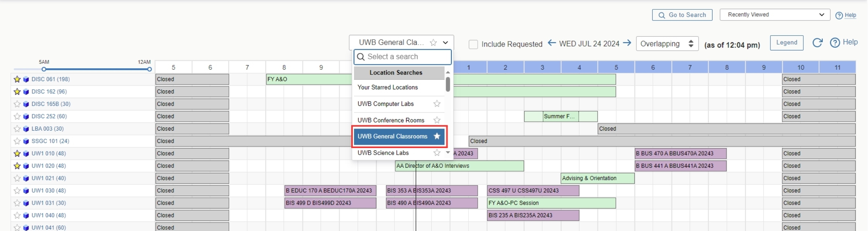
Task: Collapse the UWB General Classrooms search dropdown
Action: (x=445, y=43)
